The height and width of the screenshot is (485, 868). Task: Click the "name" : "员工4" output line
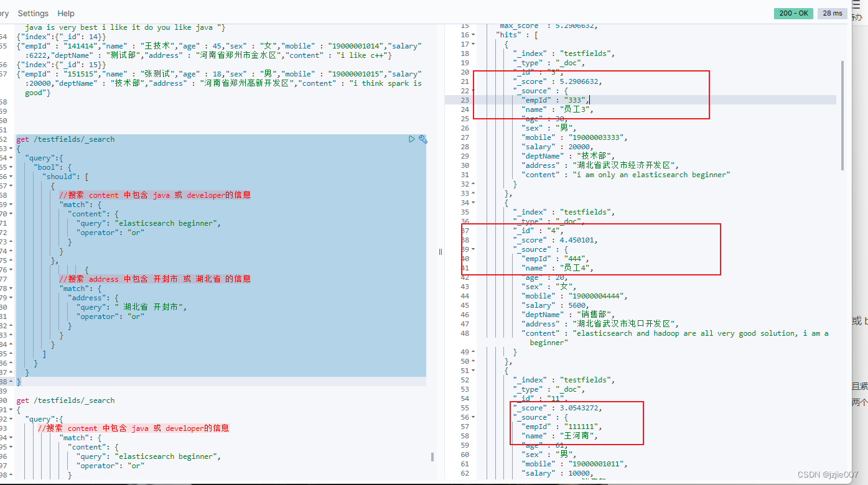tap(557, 268)
